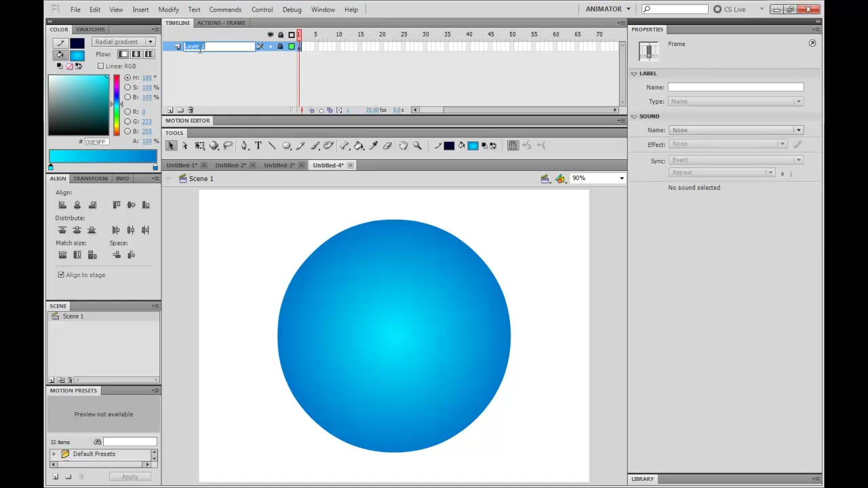Screen dimensions: 868x488
Task: Select the Paint Bucket tool
Action: pyautogui.click(x=359, y=145)
